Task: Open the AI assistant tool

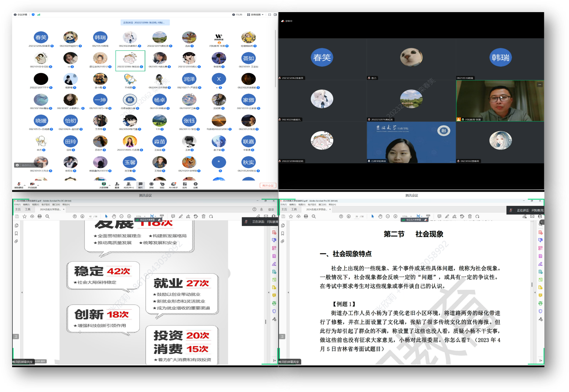Action: [173, 184]
